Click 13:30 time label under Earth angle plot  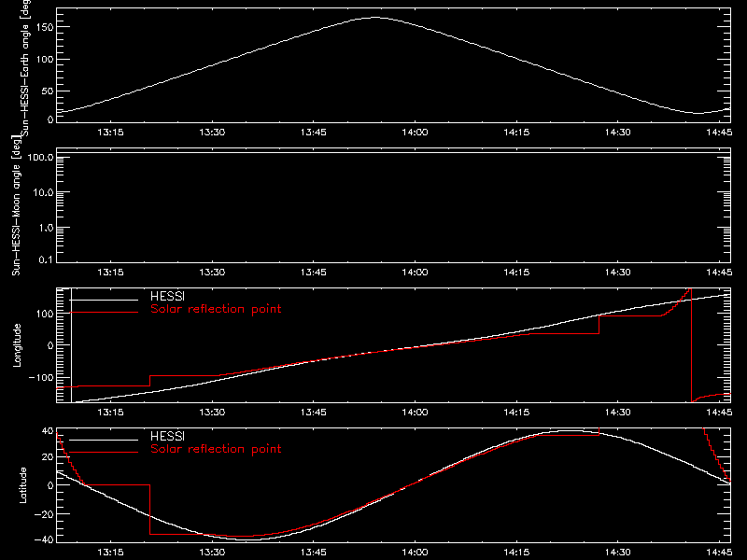(x=212, y=133)
